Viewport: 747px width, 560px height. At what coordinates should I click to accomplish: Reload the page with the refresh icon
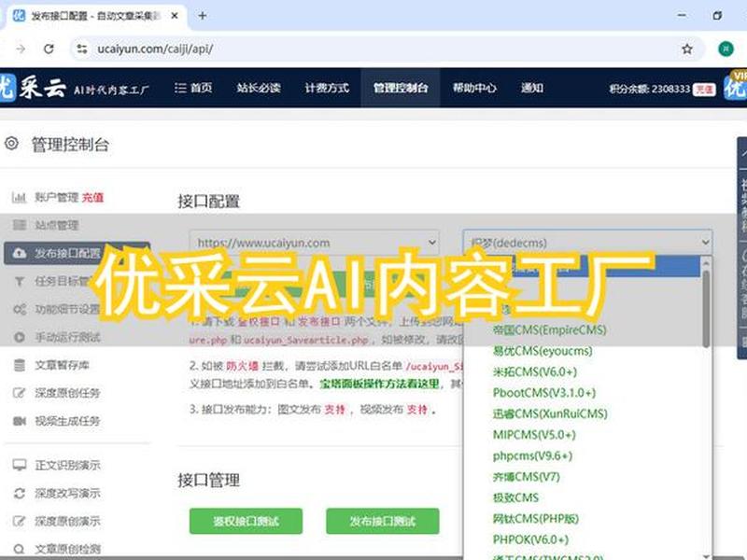coord(49,49)
